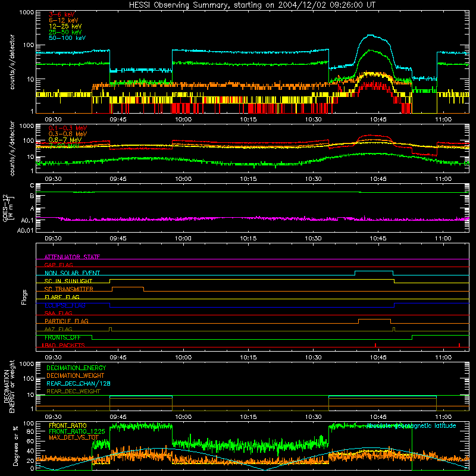Click the blue ECLIPSE_FLAG label

pos(65,305)
